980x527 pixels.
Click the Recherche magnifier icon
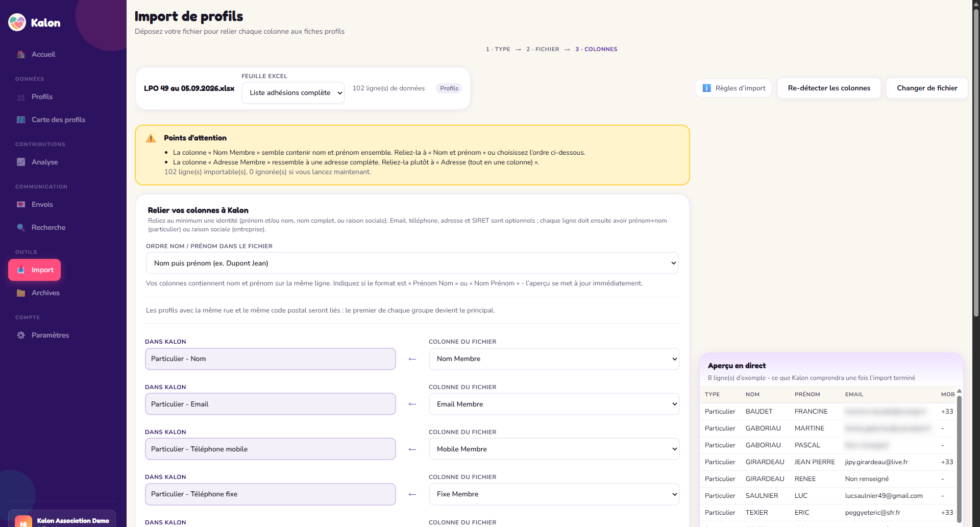(x=21, y=228)
